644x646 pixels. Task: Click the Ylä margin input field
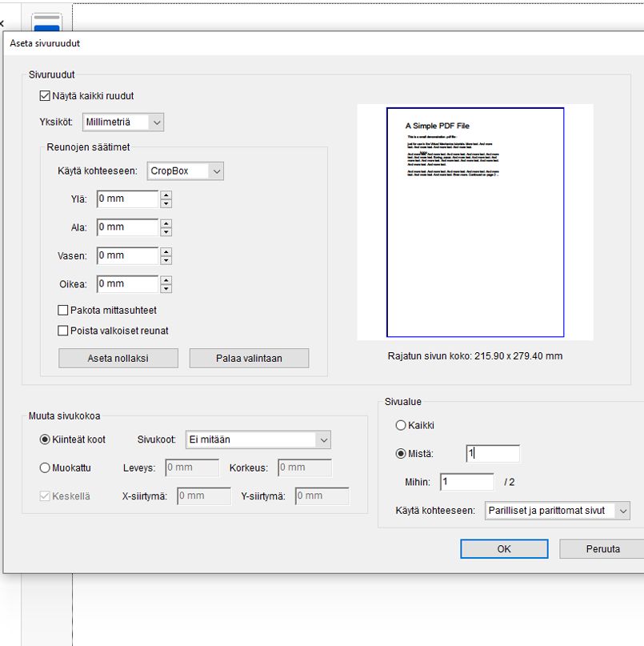click(x=127, y=199)
